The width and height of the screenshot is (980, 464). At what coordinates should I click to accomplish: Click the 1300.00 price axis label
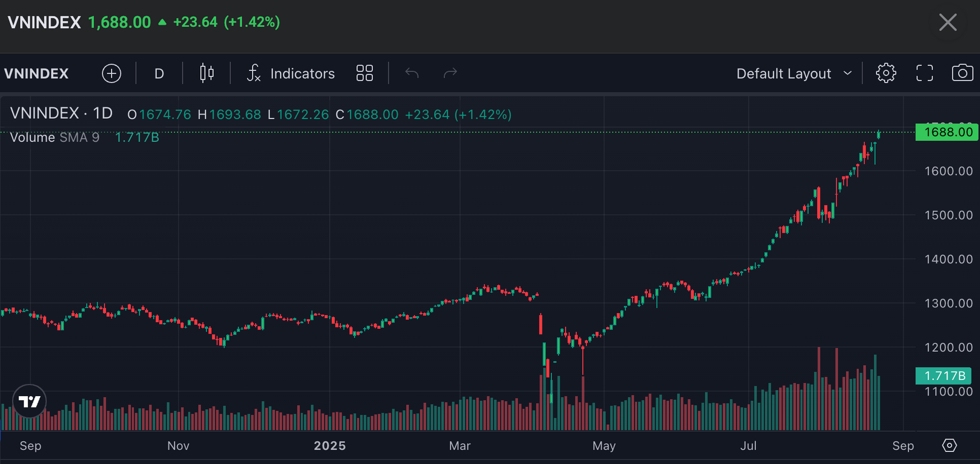(x=948, y=303)
